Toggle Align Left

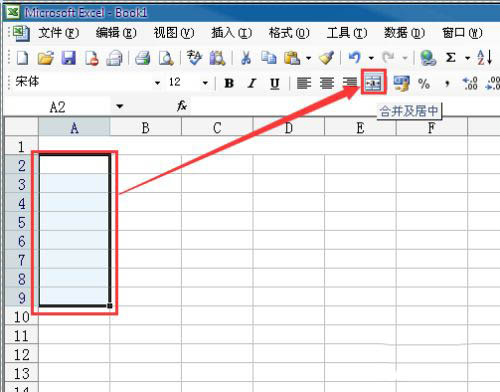(x=304, y=83)
